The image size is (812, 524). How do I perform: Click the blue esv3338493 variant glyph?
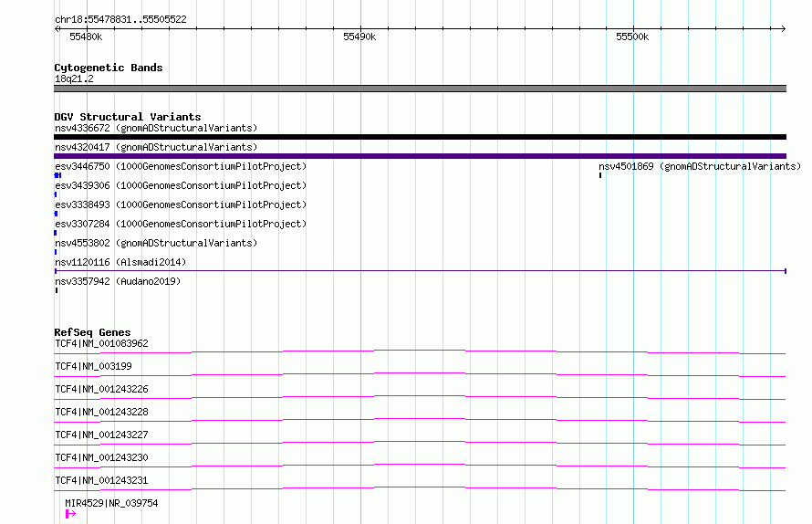pyautogui.click(x=56, y=214)
